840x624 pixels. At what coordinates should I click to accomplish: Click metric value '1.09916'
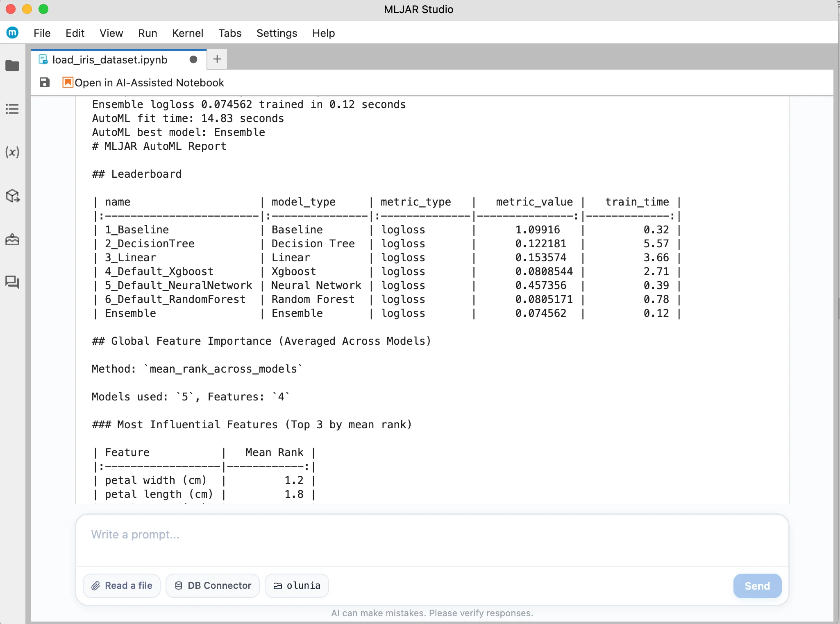pos(538,230)
